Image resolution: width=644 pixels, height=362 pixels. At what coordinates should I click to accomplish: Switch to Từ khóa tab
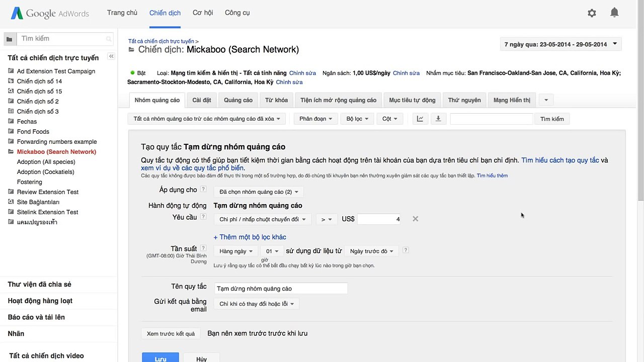point(277,100)
